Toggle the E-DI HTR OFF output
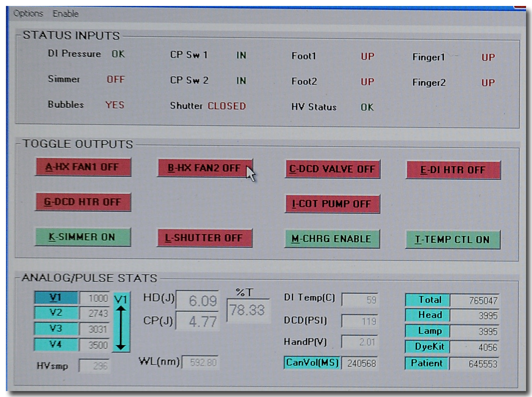The image size is (532, 397). tap(453, 170)
